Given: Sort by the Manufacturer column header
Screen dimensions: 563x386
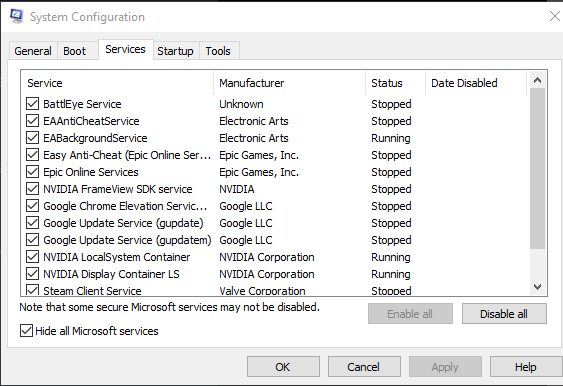Looking at the screenshot, I should pos(289,83).
